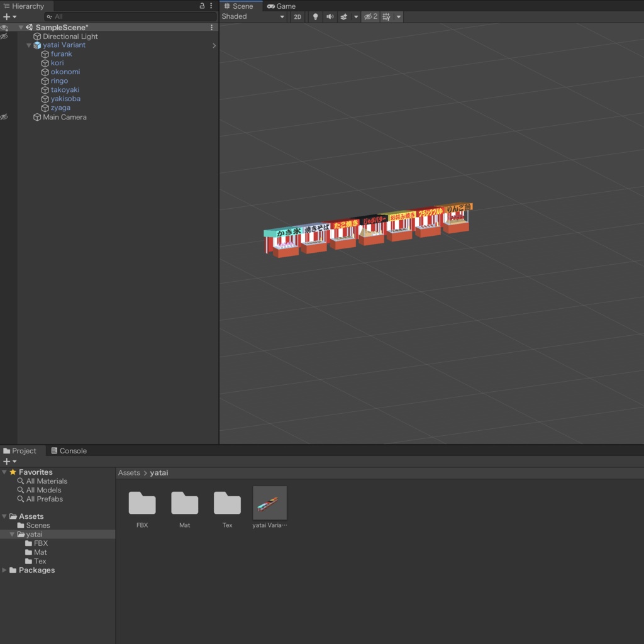The width and height of the screenshot is (644, 644).
Task: Select the FBX folder icon in assets
Action: click(x=142, y=503)
